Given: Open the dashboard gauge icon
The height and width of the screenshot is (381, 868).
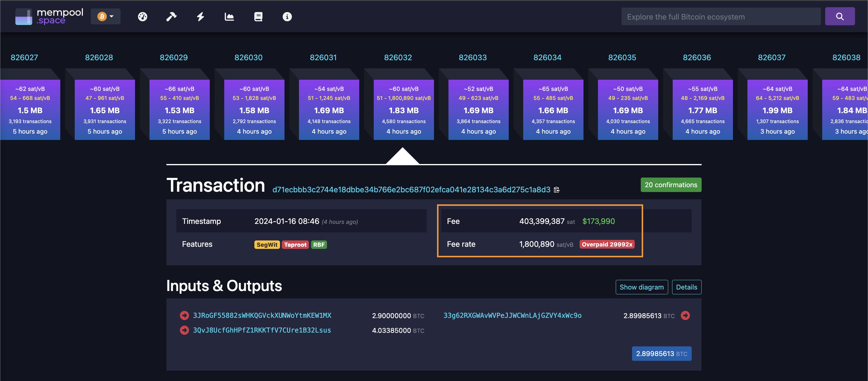Looking at the screenshot, I should click(x=143, y=17).
